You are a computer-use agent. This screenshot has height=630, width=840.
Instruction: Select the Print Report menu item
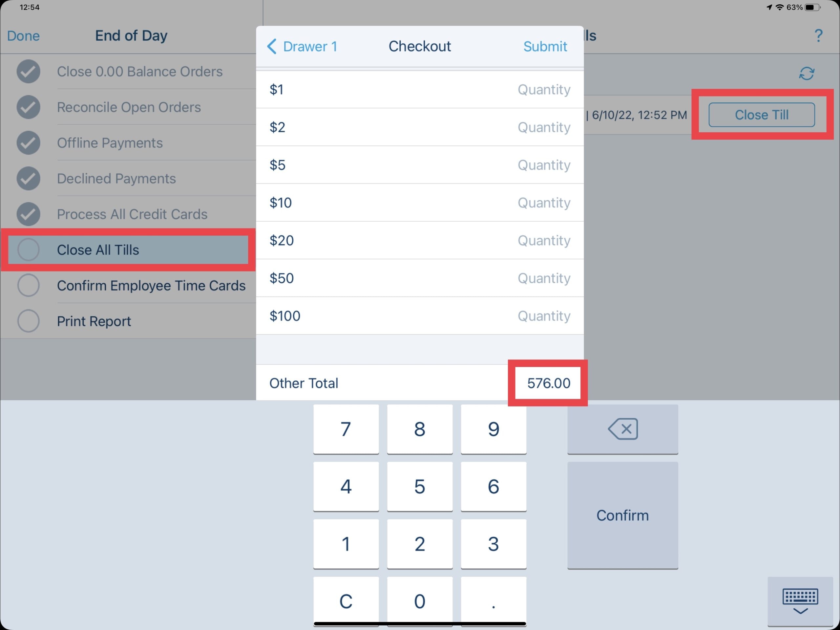pos(94,320)
